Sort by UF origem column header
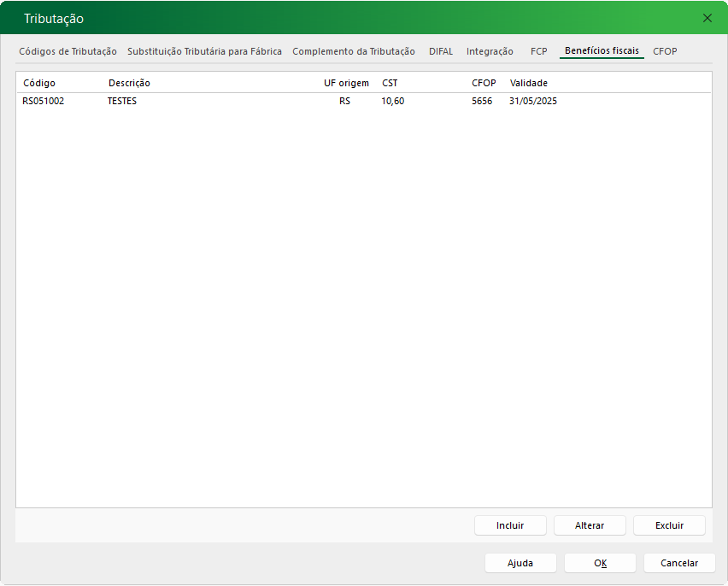Screen dimensions: 728x586 (346, 83)
